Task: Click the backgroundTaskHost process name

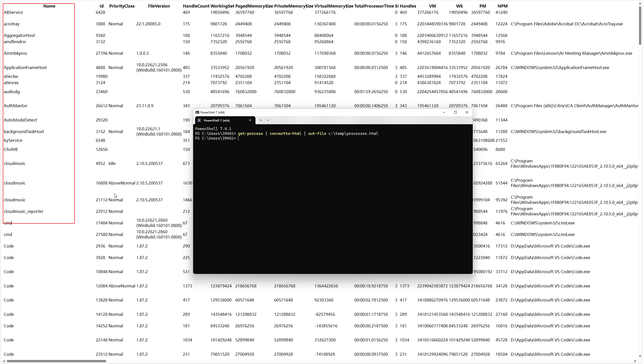Action: 24,132
